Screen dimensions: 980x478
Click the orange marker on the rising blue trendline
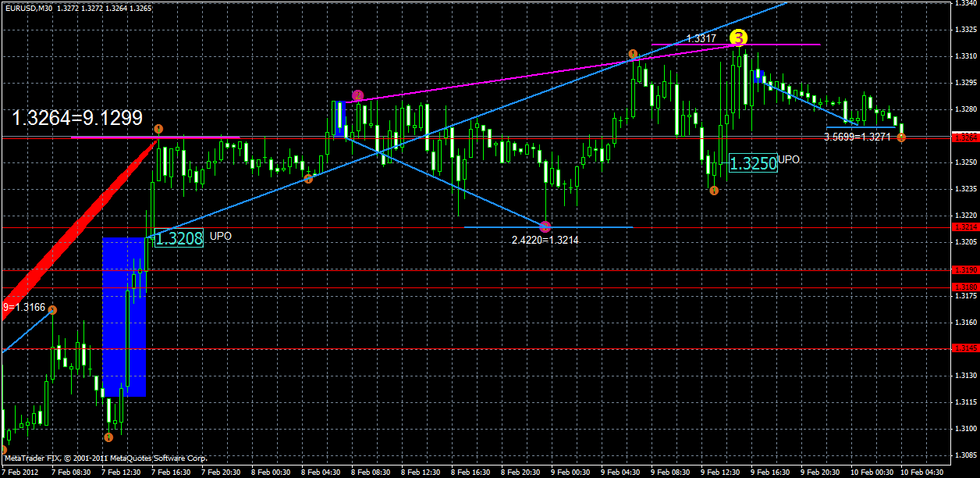309,180
